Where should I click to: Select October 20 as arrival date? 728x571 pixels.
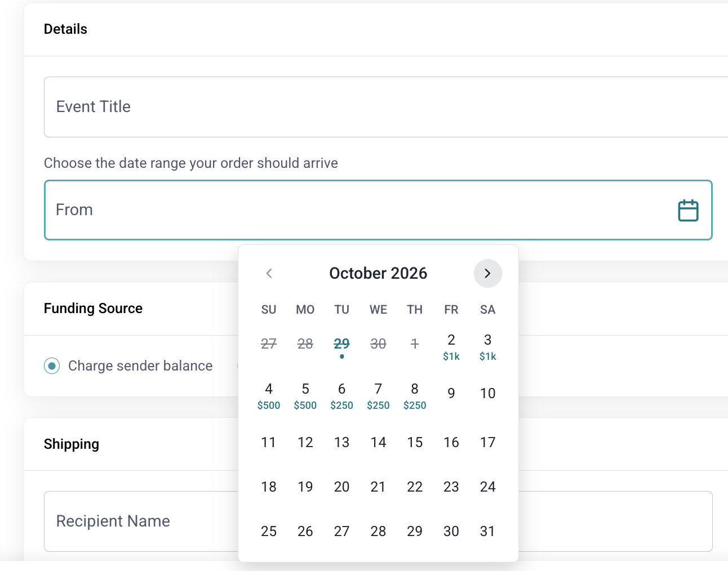342,487
